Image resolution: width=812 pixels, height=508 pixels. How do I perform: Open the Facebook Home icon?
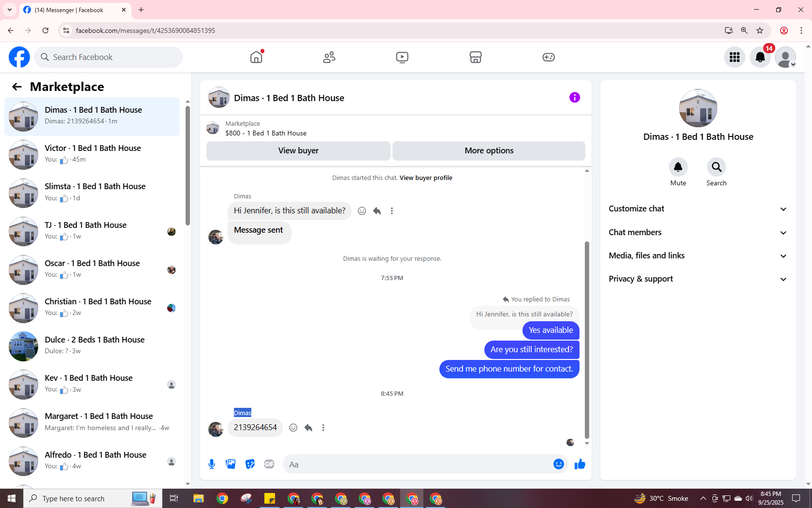tap(256, 57)
